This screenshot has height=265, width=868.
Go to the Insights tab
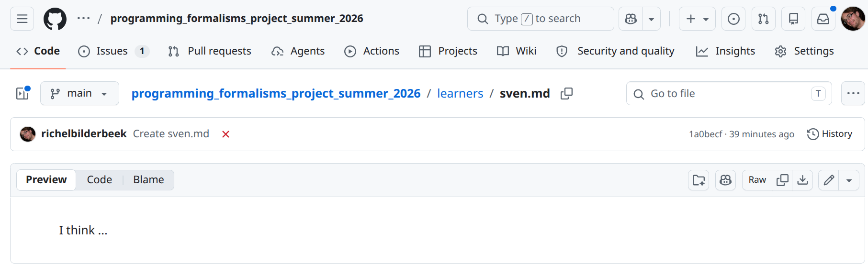click(x=725, y=51)
